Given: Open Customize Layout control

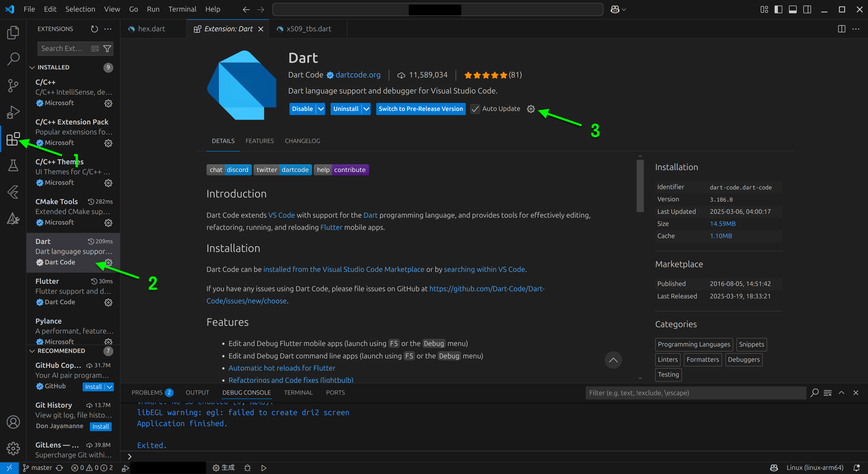Looking at the screenshot, I should (x=764, y=9).
